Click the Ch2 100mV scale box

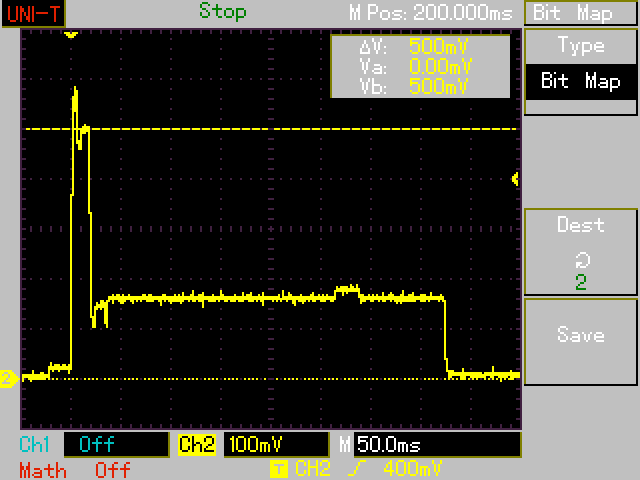(276, 444)
